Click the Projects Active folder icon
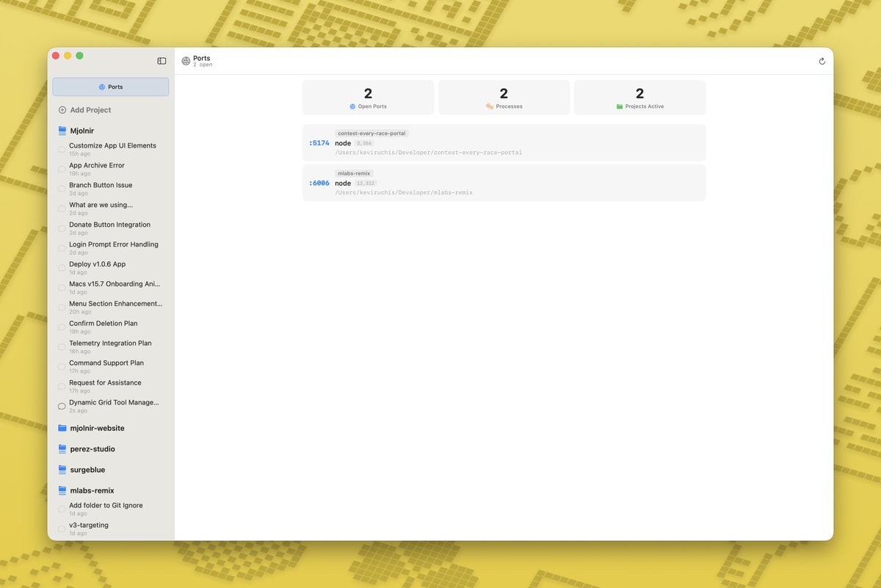881x588 pixels. [620, 106]
